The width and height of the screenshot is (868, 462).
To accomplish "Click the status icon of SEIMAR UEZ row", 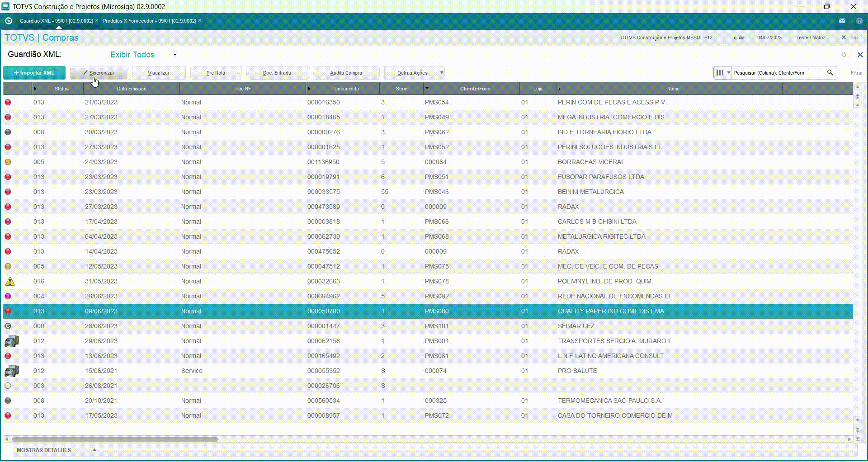I will (8, 326).
